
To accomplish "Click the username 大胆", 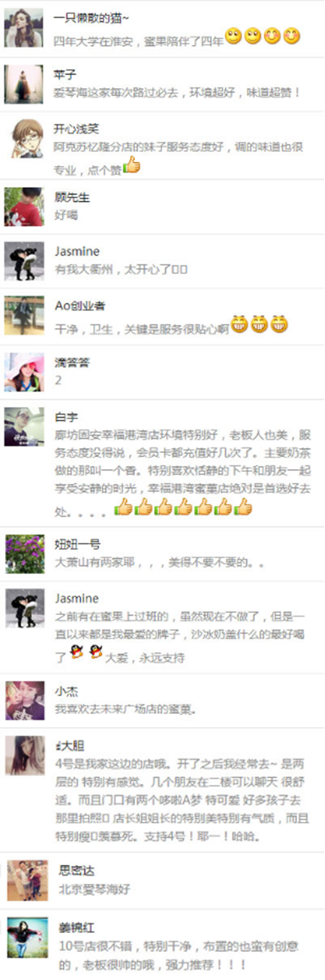I will tap(72, 746).
